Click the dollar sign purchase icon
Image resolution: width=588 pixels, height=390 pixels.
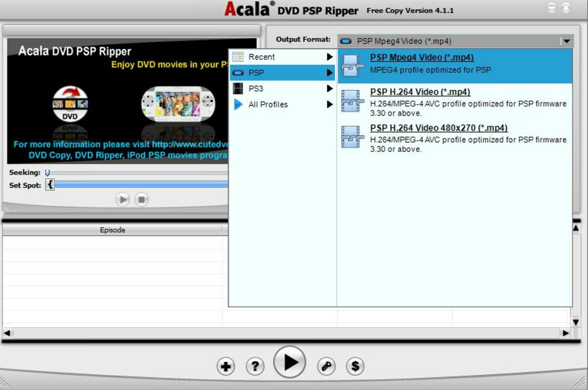click(355, 366)
